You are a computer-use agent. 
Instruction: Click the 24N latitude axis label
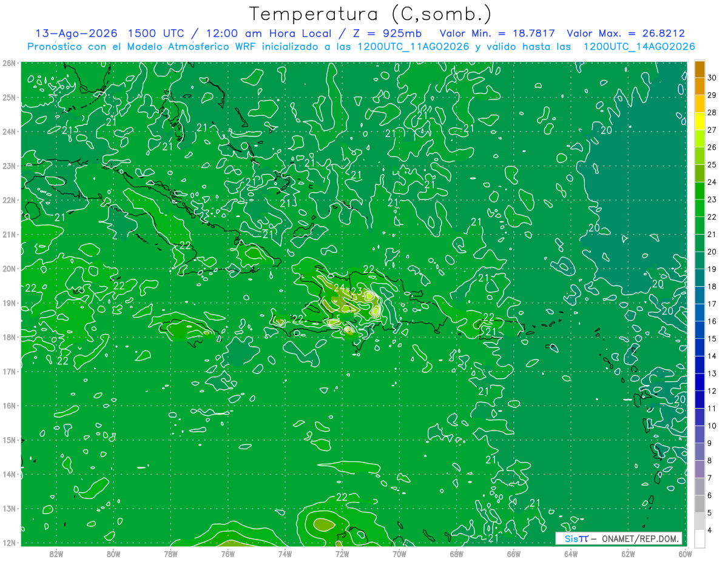tap(9, 132)
